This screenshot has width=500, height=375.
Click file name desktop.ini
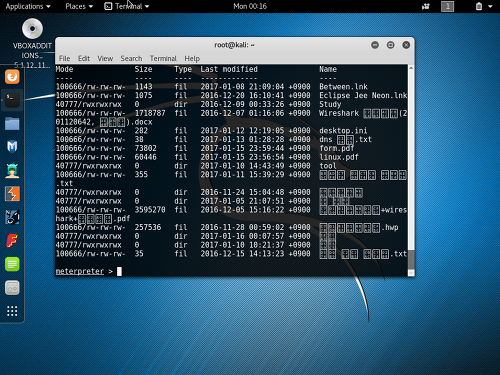(x=343, y=131)
